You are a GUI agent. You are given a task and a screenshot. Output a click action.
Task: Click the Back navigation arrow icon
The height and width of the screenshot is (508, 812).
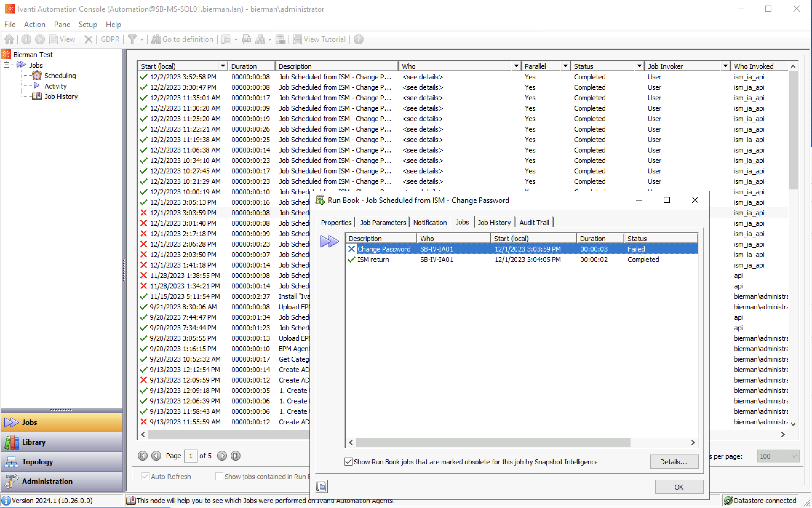click(26, 39)
